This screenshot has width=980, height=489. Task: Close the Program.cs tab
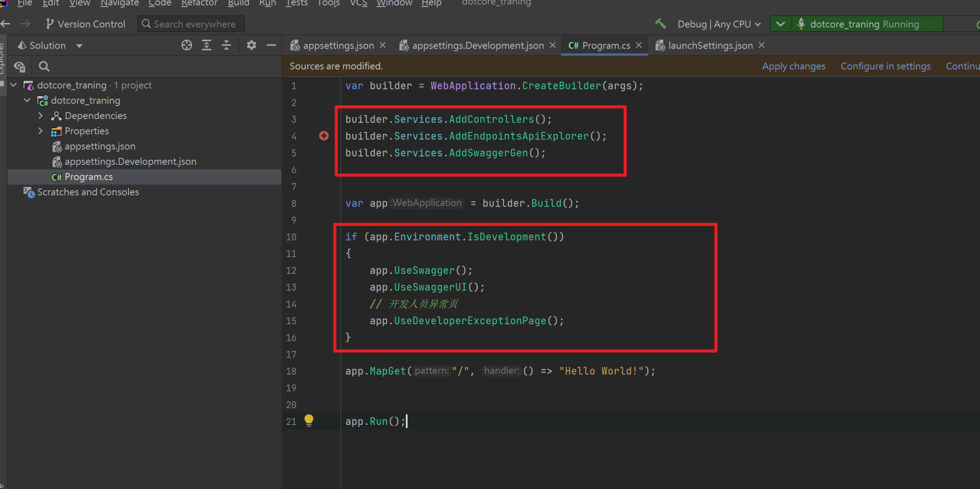pyautogui.click(x=639, y=45)
